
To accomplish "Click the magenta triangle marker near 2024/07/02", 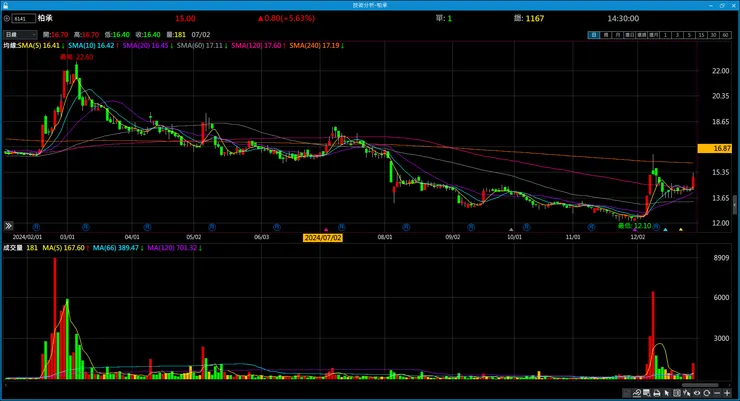I will click(326, 230).
